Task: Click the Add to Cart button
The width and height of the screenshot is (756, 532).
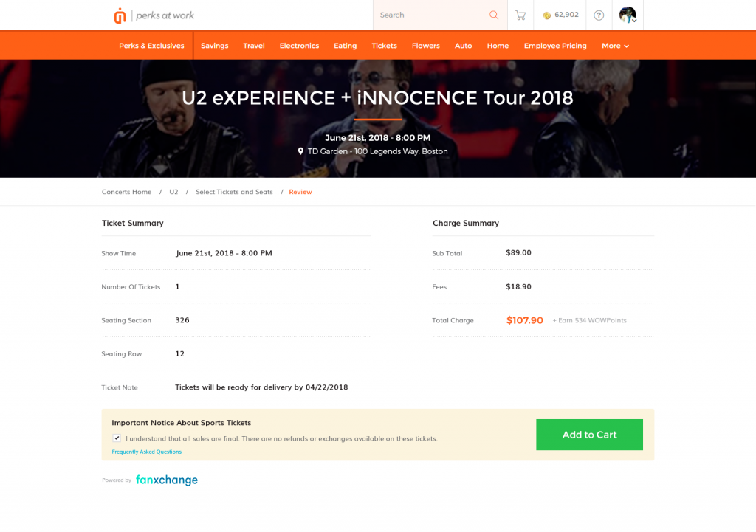Action: [x=589, y=435]
